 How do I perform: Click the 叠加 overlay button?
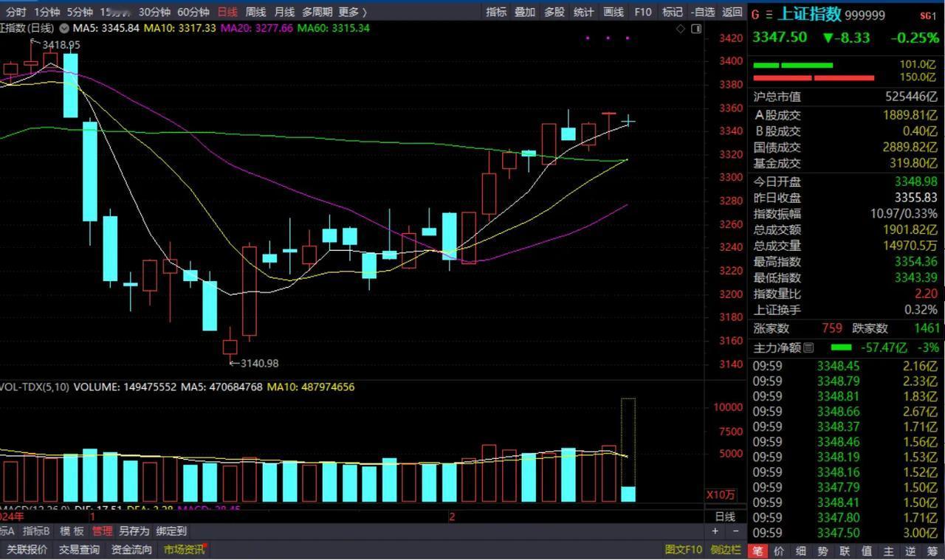(525, 12)
